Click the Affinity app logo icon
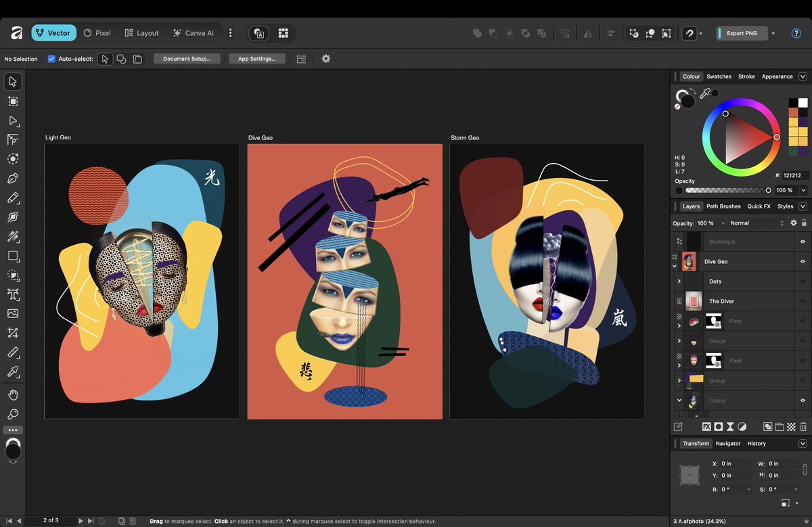The height and width of the screenshot is (527, 812). (x=16, y=32)
